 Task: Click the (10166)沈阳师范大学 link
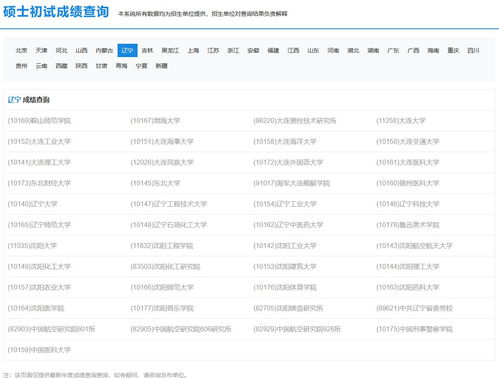pos(162,287)
